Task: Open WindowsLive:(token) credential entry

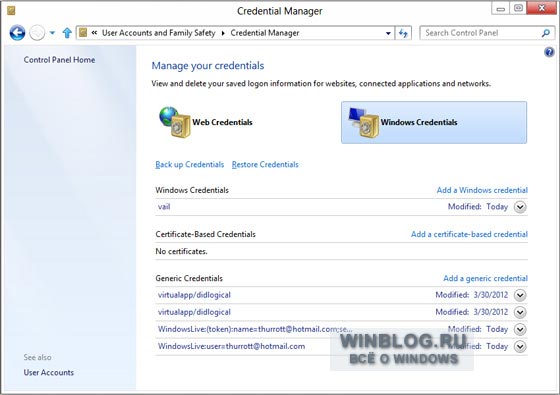Action: click(x=255, y=329)
